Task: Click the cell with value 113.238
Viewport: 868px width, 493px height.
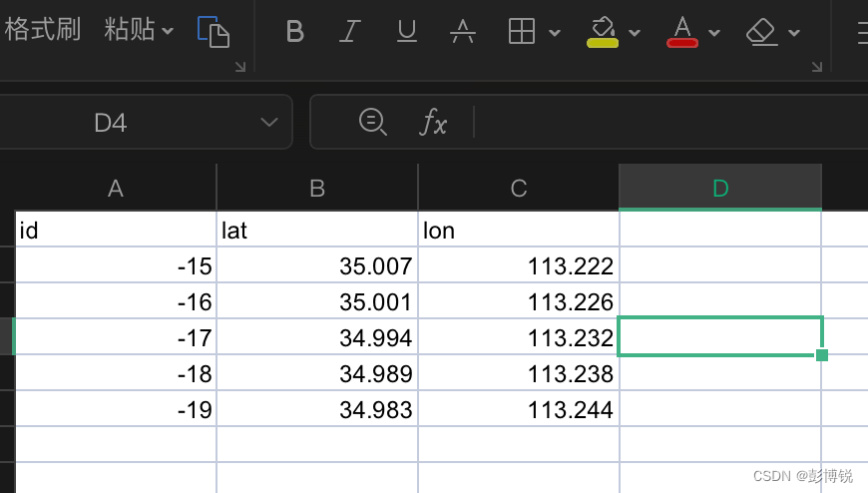Action: (x=519, y=373)
